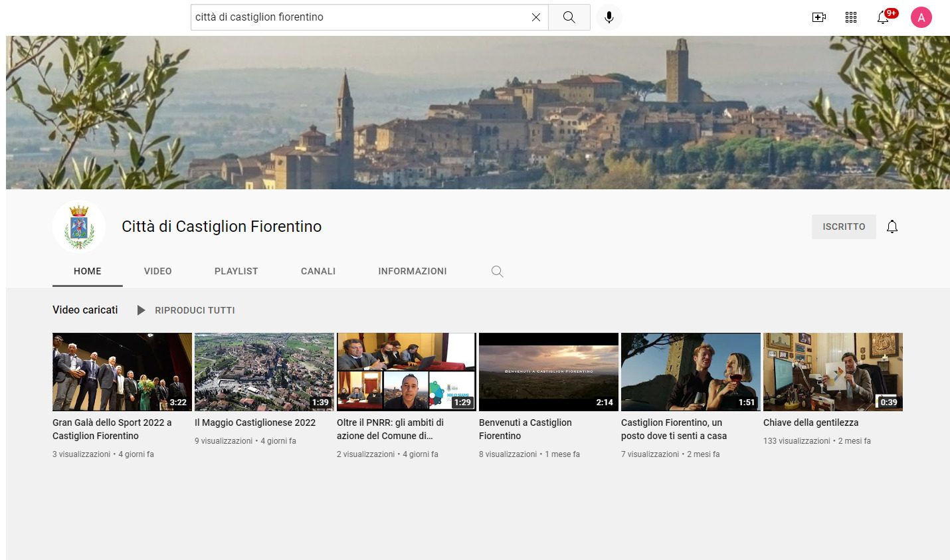Toggle channel notification bell beside Iscritto

[x=892, y=227]
